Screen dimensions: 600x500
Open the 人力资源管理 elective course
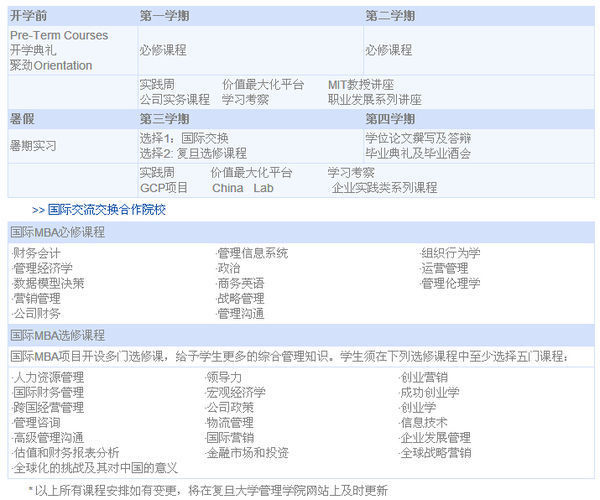(x=48, y=377)
